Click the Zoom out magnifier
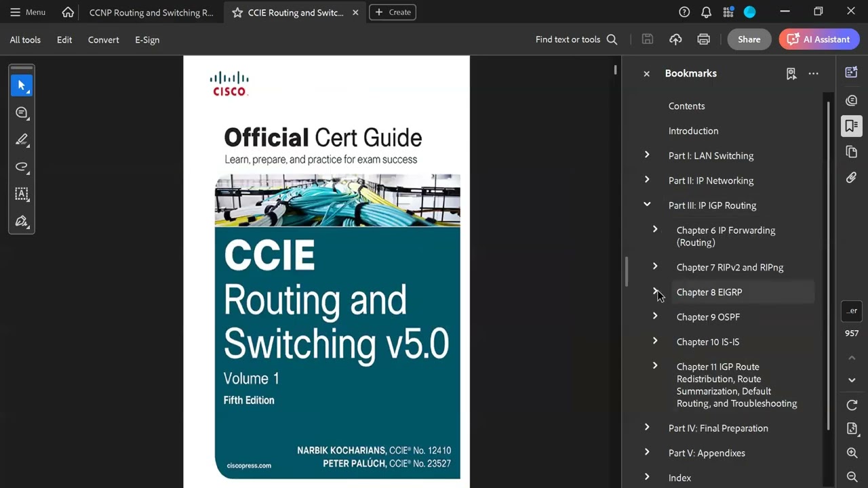The width and height of the screenshot is (868, 488). [x=852, y=477]
